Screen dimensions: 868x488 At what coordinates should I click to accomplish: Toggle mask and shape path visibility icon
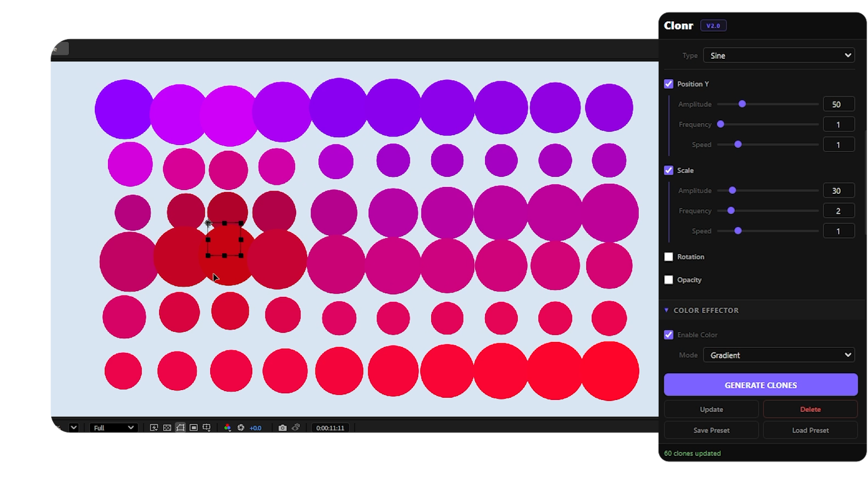point(180,427)
